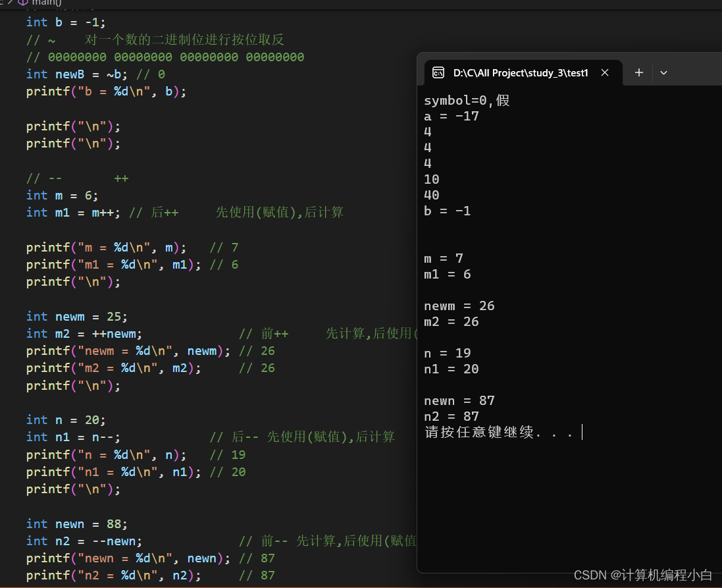This screenshot has height=588, width=722.
Task: Click terminal output 'a = -17'
Action: (x=451, y=116)
